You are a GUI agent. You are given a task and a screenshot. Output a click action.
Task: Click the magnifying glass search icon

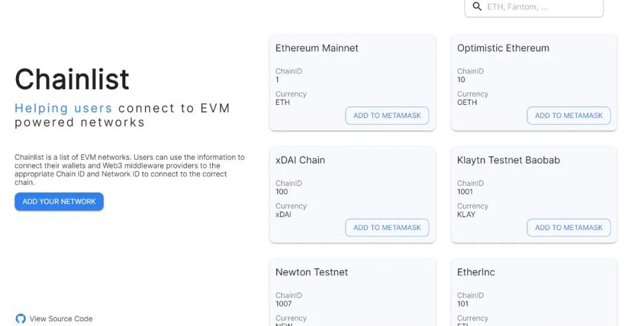coord(476,7)
